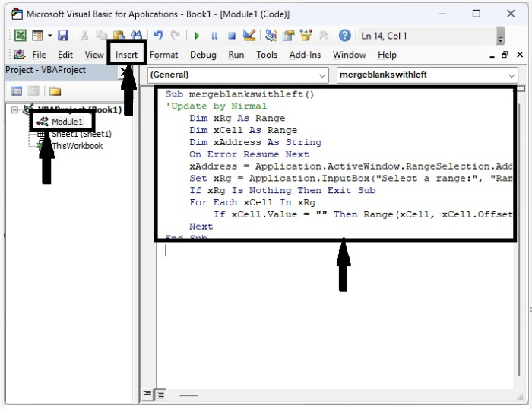Click the Copy toolbar icon
532x409 pixels.
click(x=101, y=35)
